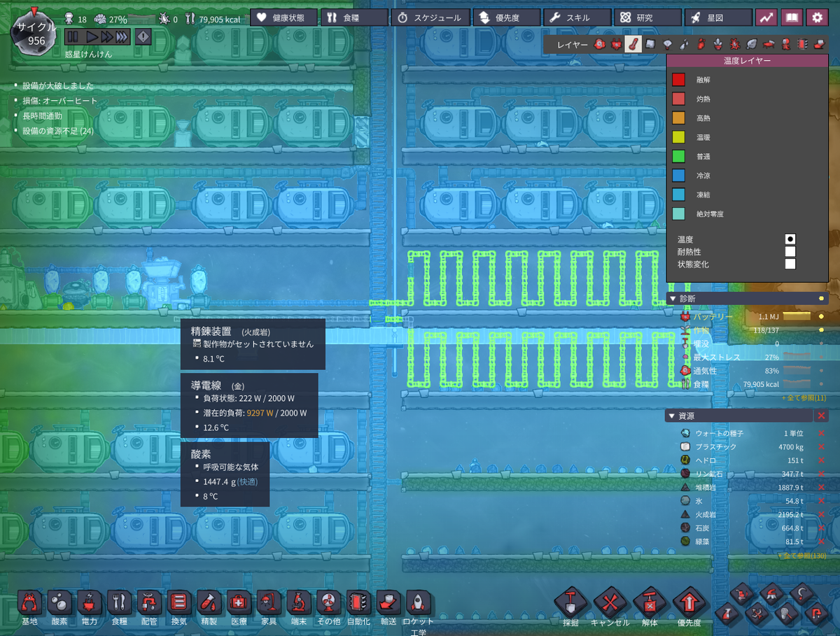Screen dimensions: 840x636
Task: Open the スキル menu
Action: coord(577,17)
